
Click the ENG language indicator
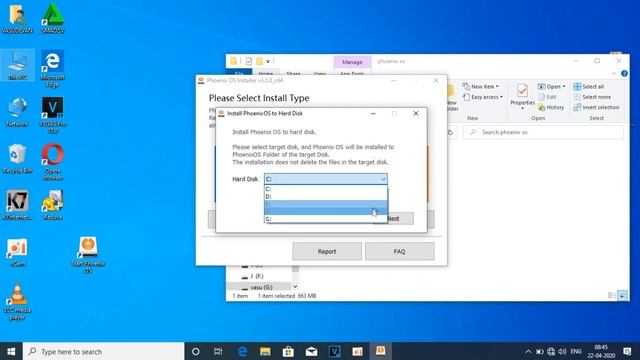coord(576,351)
